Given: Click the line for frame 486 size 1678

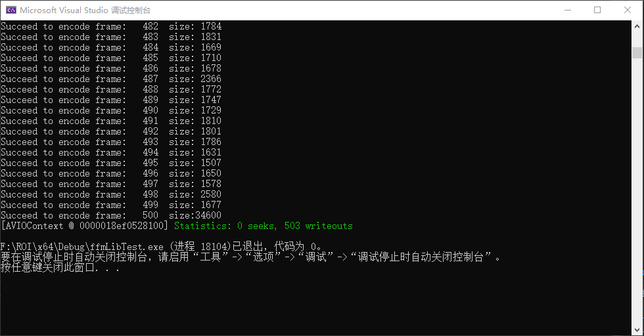Looking at the screenshot, I should pos(111,68).
